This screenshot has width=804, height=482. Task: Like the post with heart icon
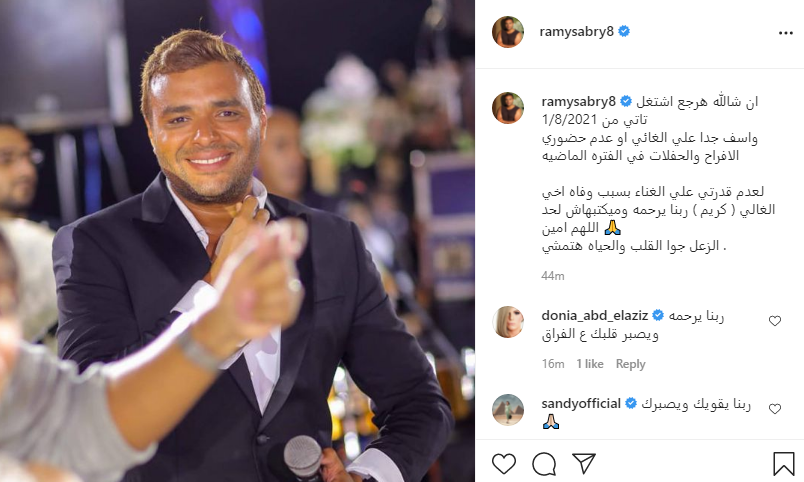(504, 464)
